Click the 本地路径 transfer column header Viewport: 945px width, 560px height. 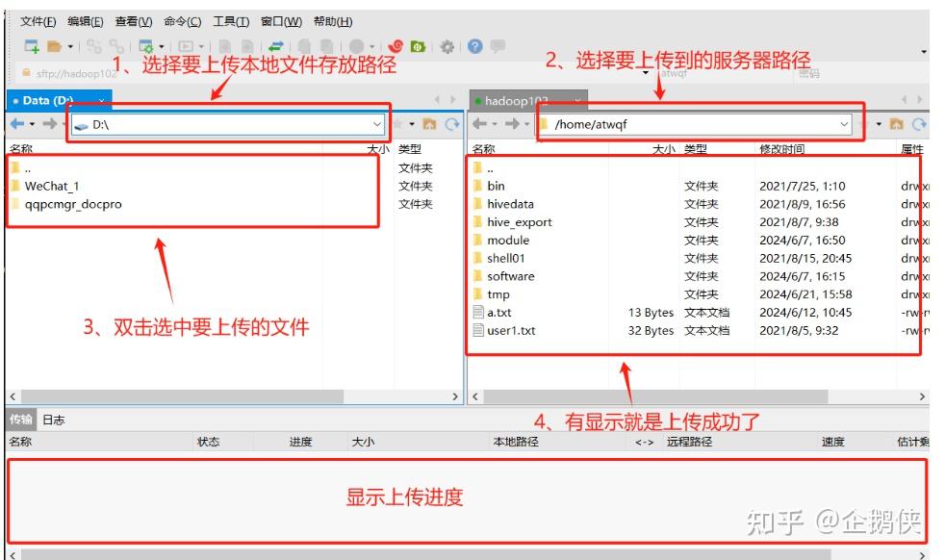click(x=516, y=442)
